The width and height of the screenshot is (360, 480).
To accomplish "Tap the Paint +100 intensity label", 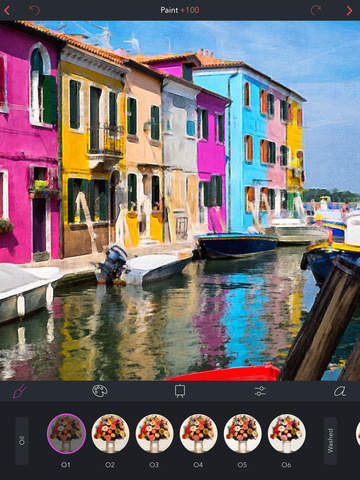I will click(180, 10).
